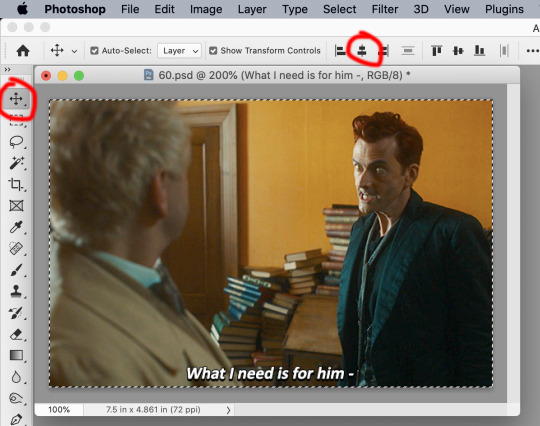Open the View menu
This screenshot has width=540, height=426.
click(x=456, y=9)
